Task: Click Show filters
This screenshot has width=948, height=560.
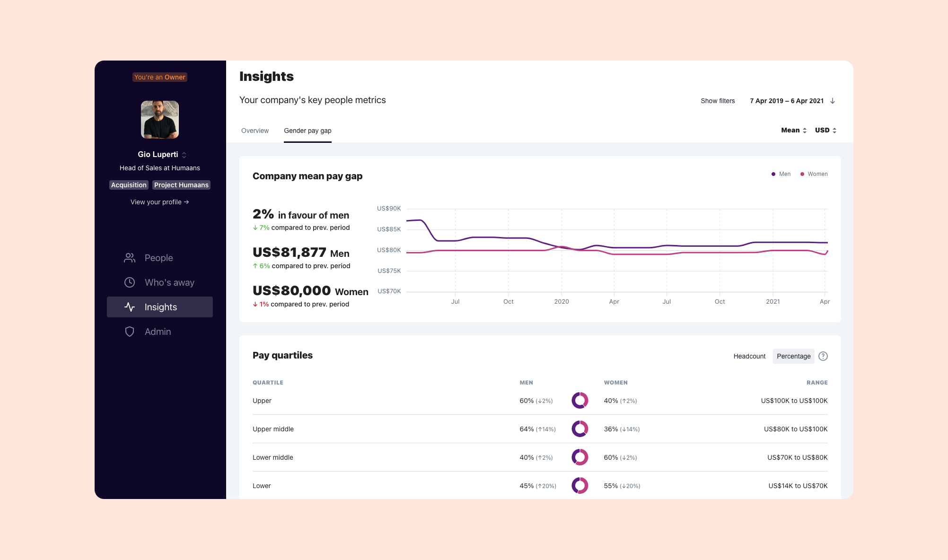Action: click(718, 101)
